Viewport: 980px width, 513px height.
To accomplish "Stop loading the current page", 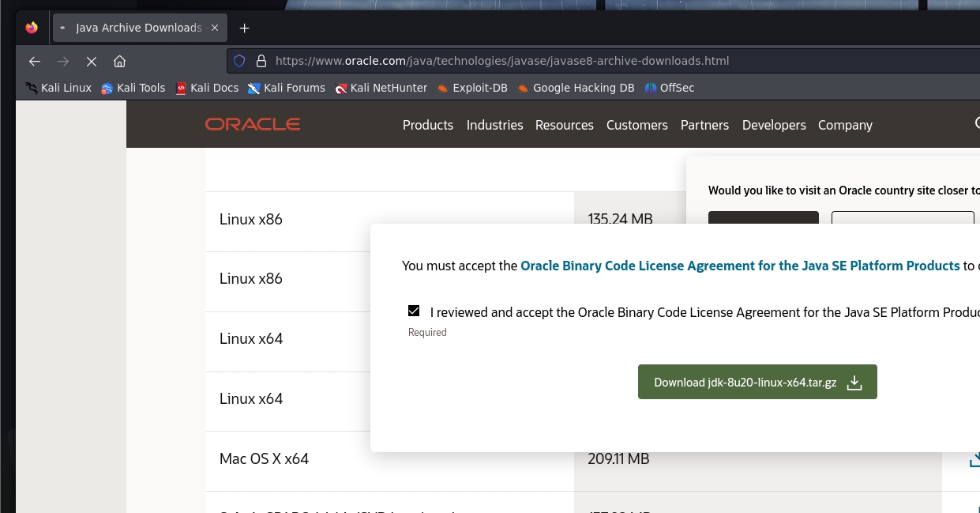I will pyautogui.click(x=91, y=61).
